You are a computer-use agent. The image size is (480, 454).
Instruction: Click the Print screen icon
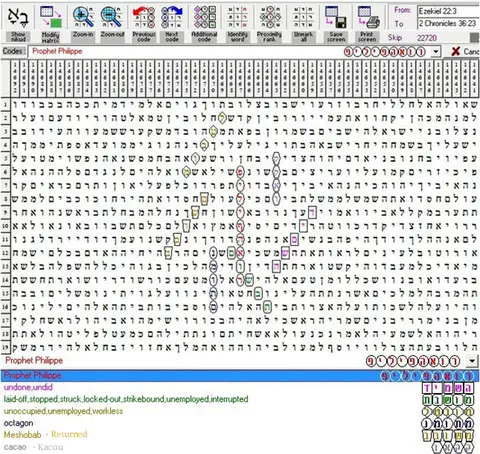point(369,17)
